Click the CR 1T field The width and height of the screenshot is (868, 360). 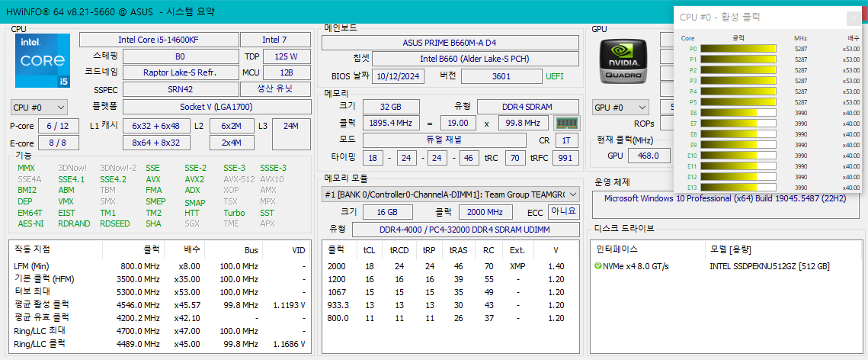coord(567,140)
